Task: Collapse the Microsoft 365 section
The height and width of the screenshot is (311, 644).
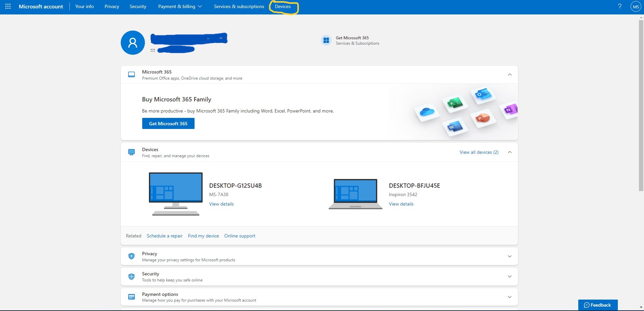Action: coord(510,75)
